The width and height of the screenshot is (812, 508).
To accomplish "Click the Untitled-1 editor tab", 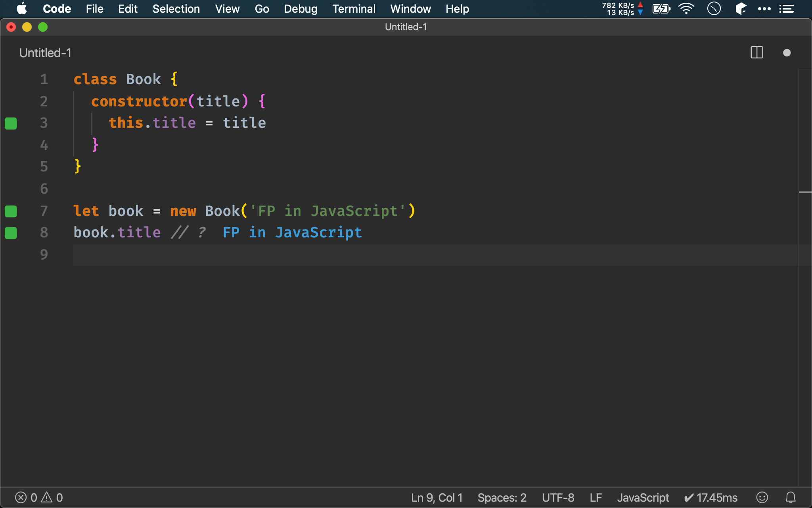I will [x=45, y=53].
